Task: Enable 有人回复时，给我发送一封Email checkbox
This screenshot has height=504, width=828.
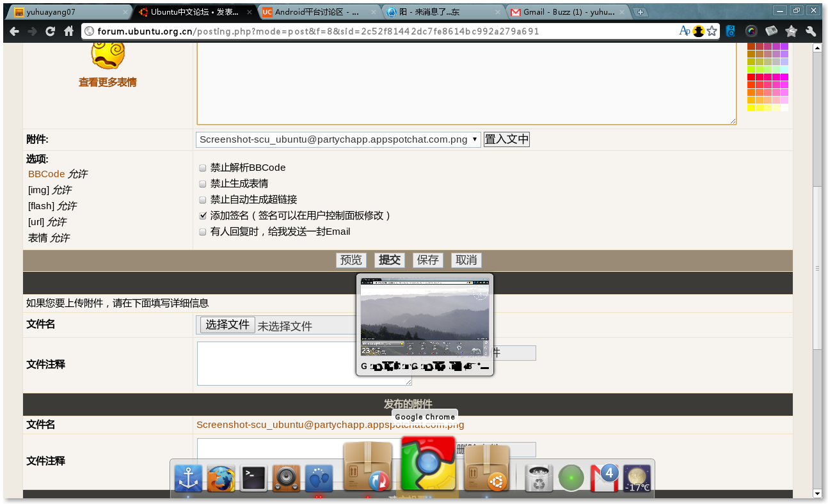Action: [x=202, y=232]
